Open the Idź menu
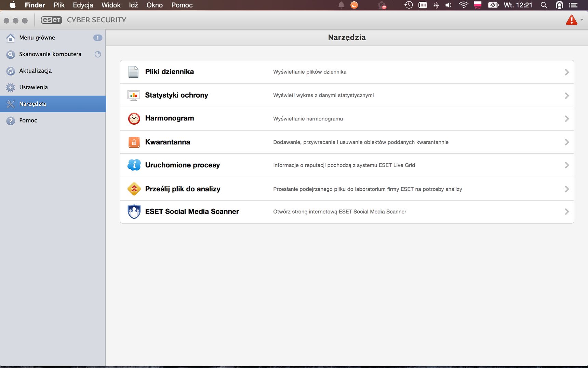Viewport: 588px width, 368px height. [133, 5]
